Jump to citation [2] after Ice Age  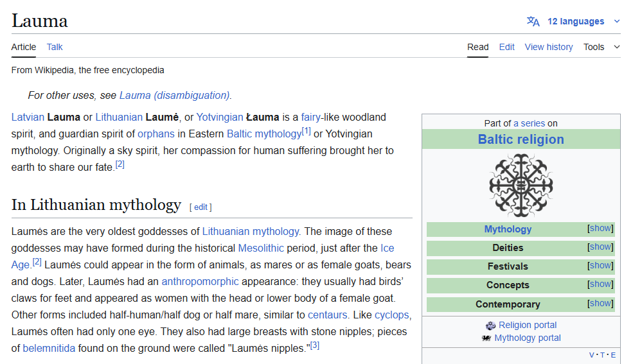[37, 261]
